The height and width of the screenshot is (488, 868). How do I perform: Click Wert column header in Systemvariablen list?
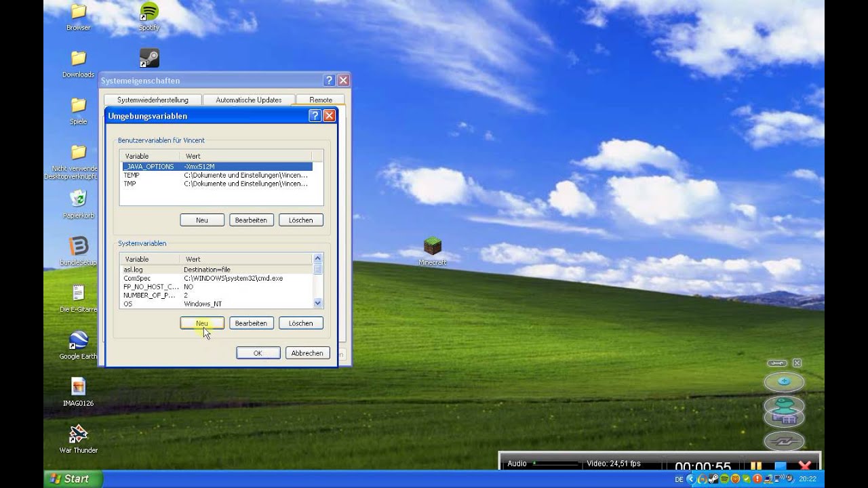point(246,259)
